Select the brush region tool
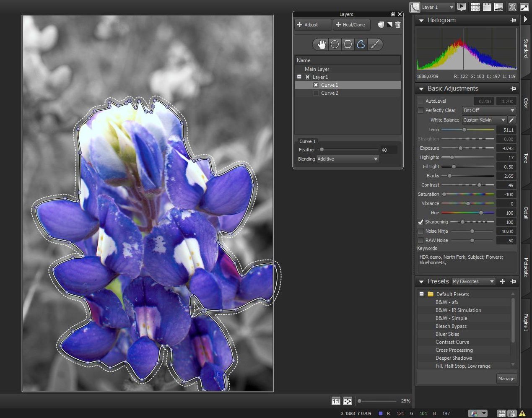Viewport: 532px width, 418px height. 375,44
